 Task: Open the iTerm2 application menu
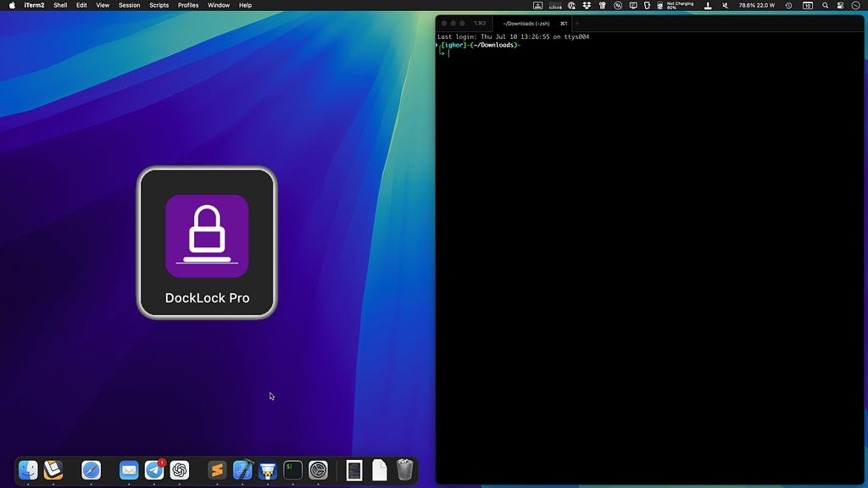(34, 6)
